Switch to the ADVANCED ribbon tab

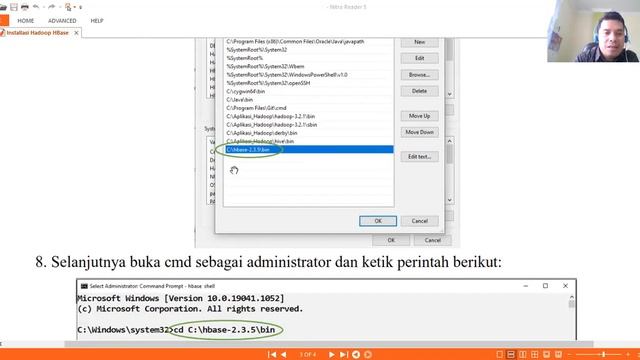tap(62, 21)
